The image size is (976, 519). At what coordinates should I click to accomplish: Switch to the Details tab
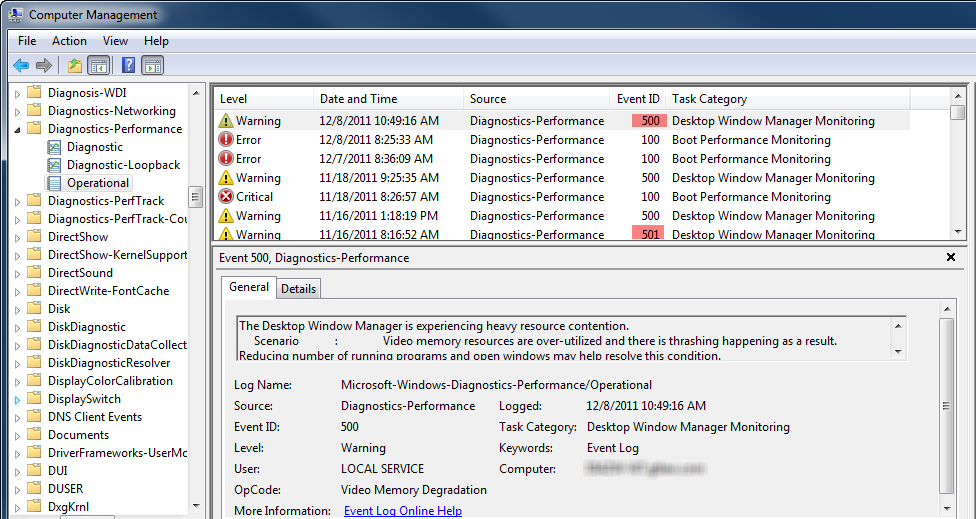(x=298, y=289)
